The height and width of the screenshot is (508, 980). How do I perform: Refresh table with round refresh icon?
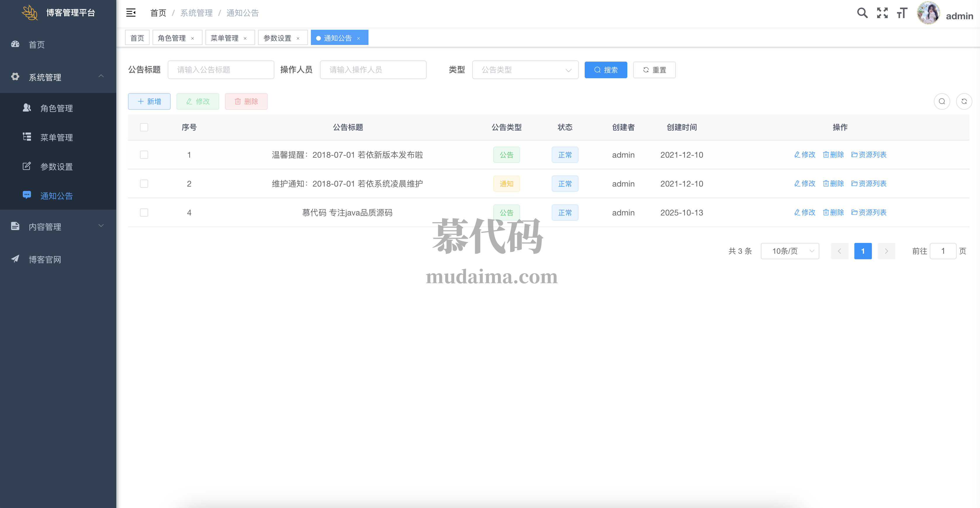coord(964,102)
